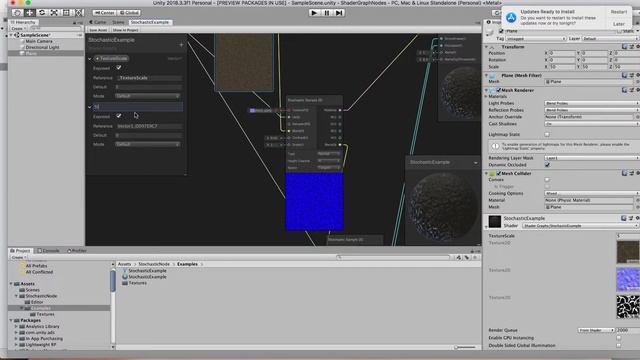640x360 pixels.
Task: Select the Rect transform tool
Action: click(x=66, y=13)
